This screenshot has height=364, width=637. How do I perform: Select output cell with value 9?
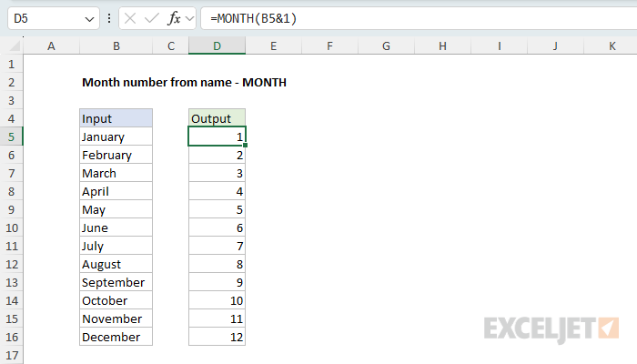[217, 282]
